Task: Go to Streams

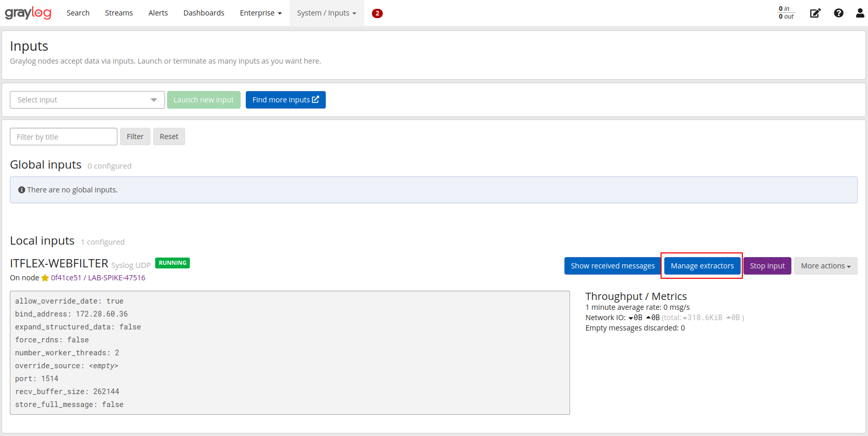Action: (119, 13)
